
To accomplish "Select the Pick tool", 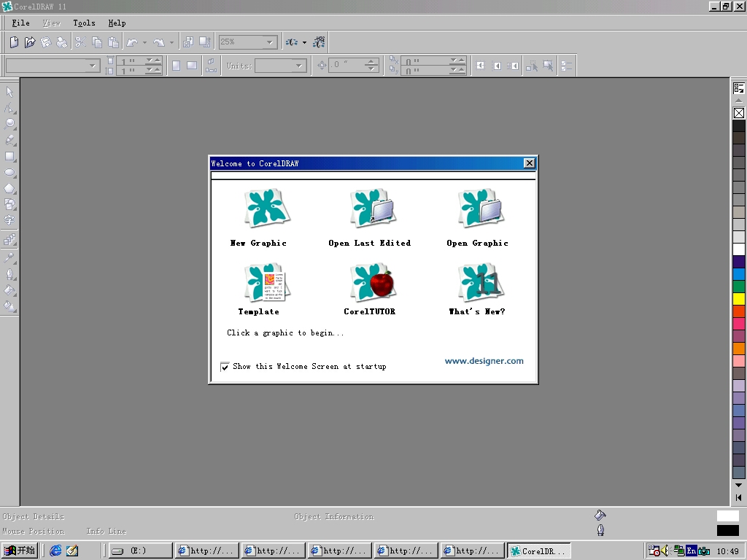I will pyautogui.click(x=9, y=92).
